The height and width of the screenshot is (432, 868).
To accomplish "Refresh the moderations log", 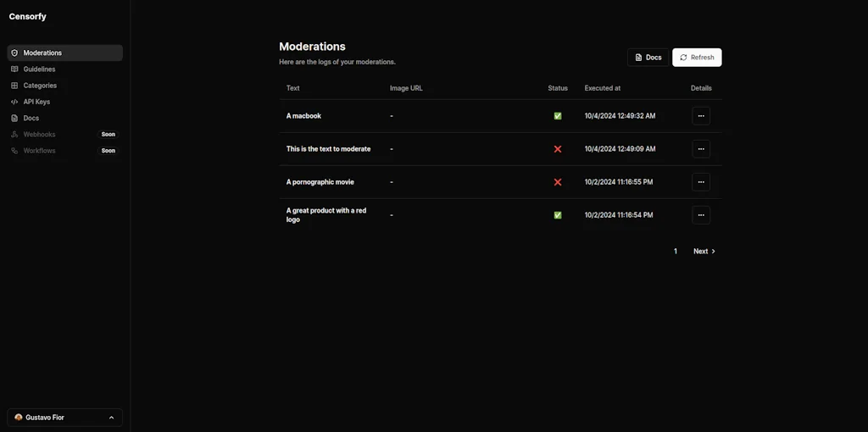I will tap(697, 58).
